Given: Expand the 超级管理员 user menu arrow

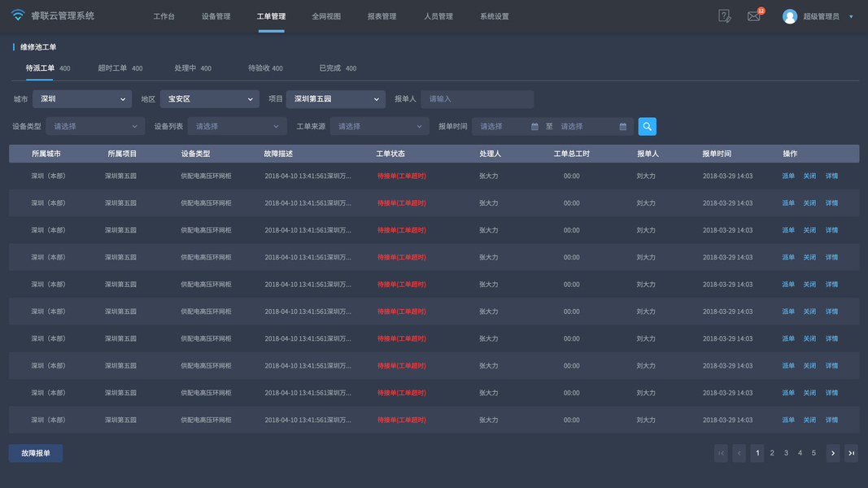Looking at the screenshot, I should [x=852, y=16].
